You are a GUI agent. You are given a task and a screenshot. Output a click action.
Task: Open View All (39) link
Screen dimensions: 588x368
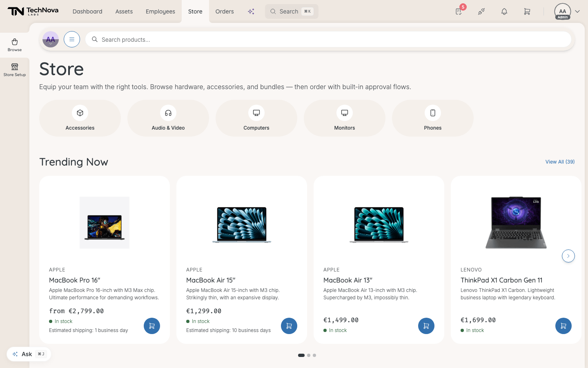pyautogui.click(x=560, y=162)
